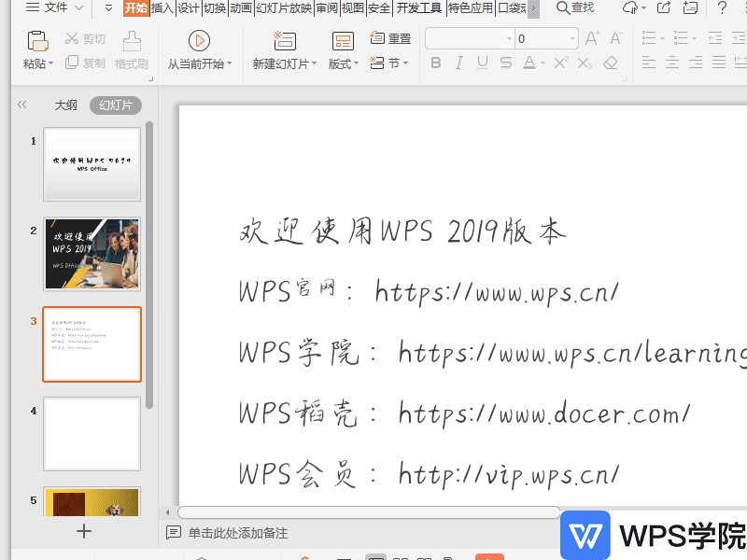Select blank slide 4 thumbnail

point(92,434)
